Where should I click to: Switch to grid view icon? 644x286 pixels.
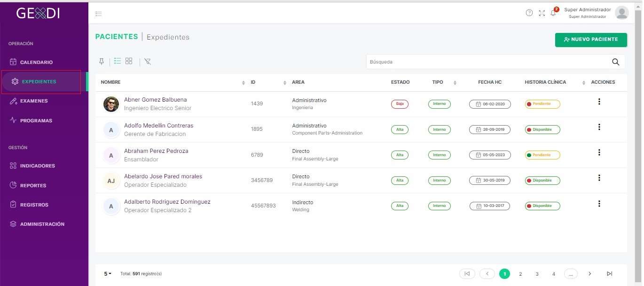129,61
